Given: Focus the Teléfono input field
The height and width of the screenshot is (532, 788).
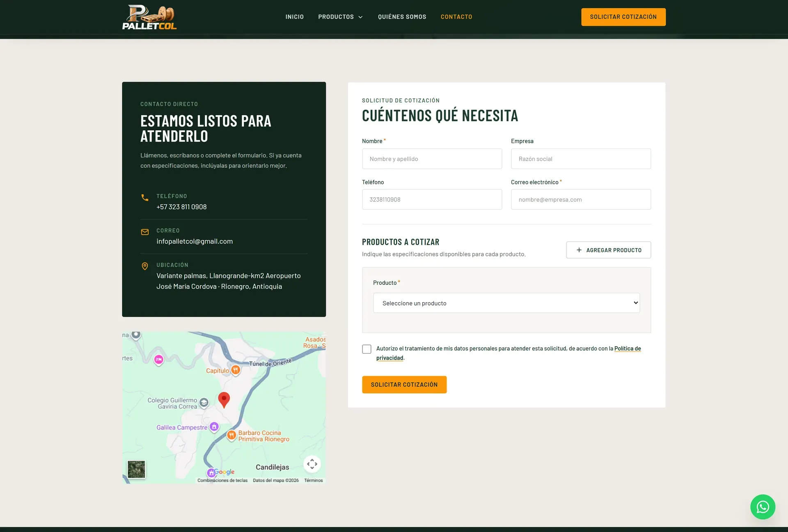Looking at the screenshot, I should coord(432,199).
